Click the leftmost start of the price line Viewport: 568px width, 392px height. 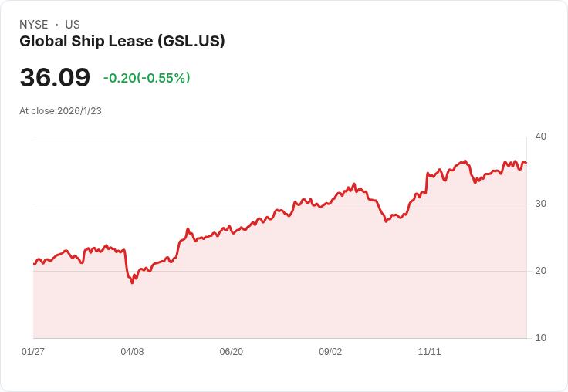(x=34, y=264)
